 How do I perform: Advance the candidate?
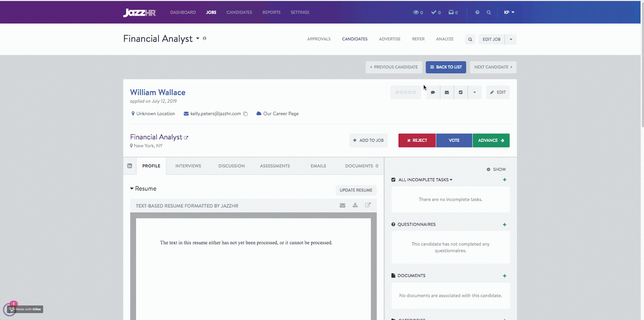click(491, 140)
